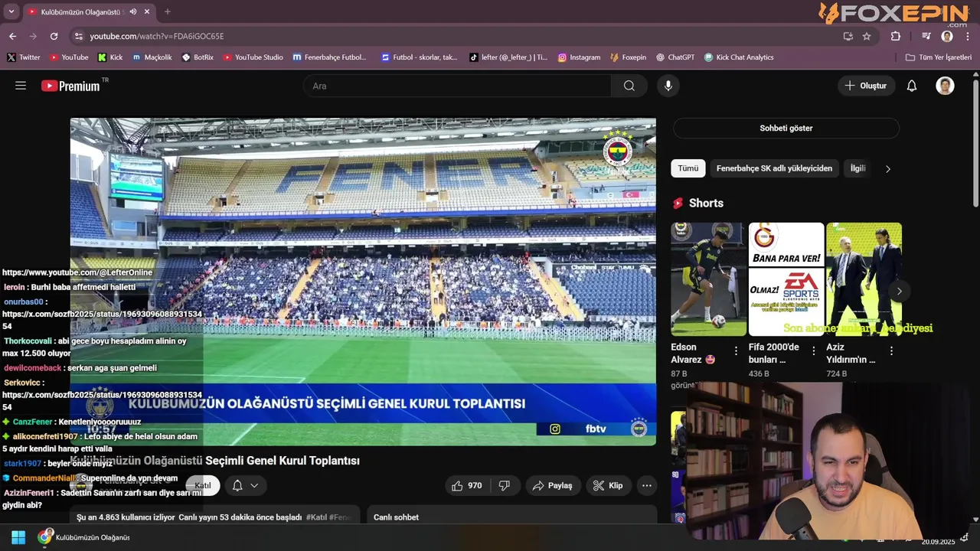Click Canlı sohbet panel header

tap(396, 517)
